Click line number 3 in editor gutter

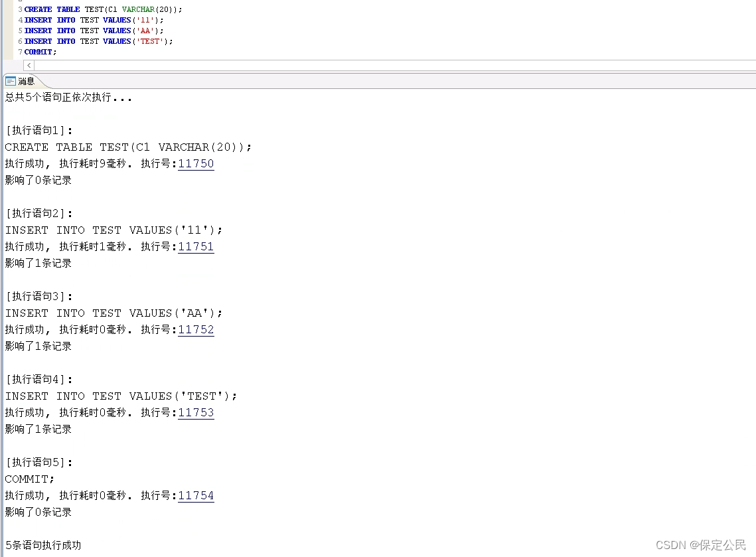click(x=21, y=9)
